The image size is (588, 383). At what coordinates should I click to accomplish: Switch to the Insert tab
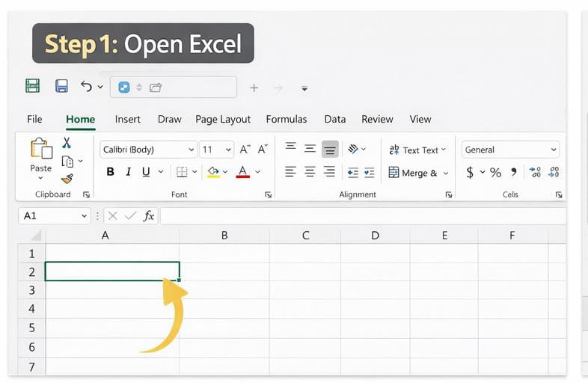127,119
